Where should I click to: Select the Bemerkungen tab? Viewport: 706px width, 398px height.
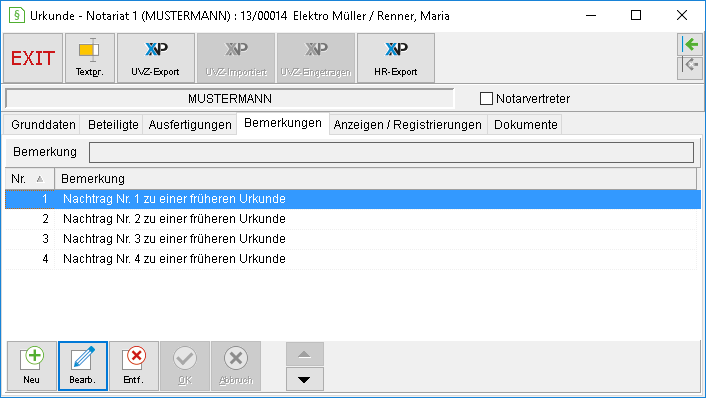[x=283, y=123]
